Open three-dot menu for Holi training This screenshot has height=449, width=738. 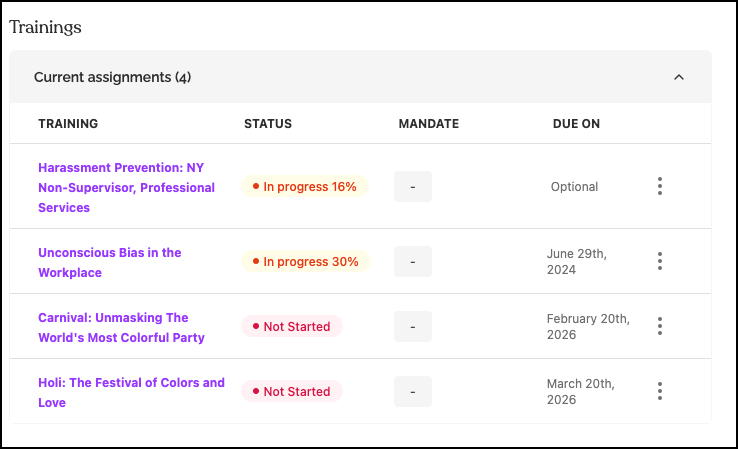pyautogui.click(x=659, y=391)
